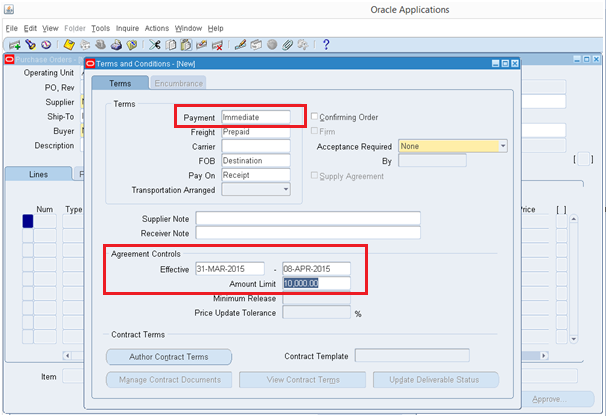
Task: Open the Help menu
Action: coord(215,28)
